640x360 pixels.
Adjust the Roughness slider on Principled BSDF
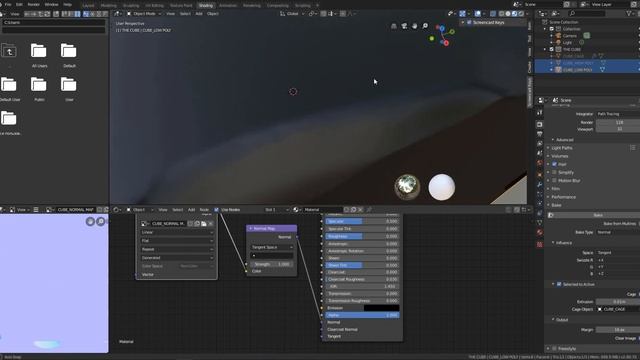click(362, 236)
